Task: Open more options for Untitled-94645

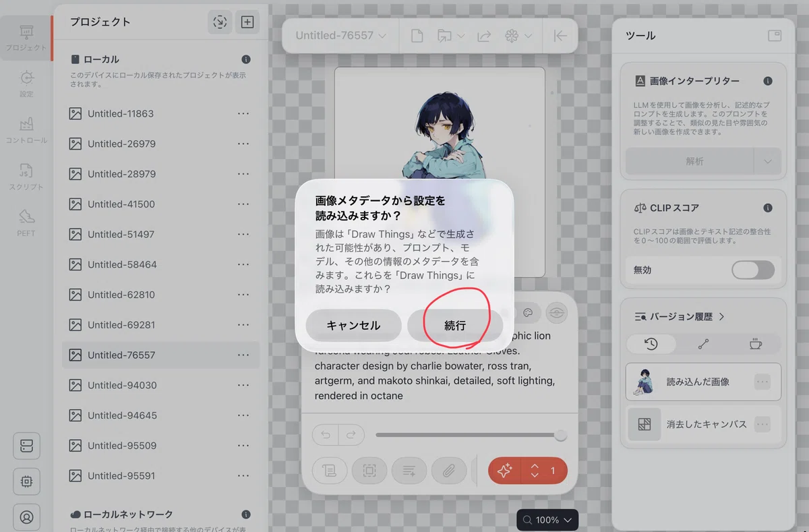Action: [243, 415]
